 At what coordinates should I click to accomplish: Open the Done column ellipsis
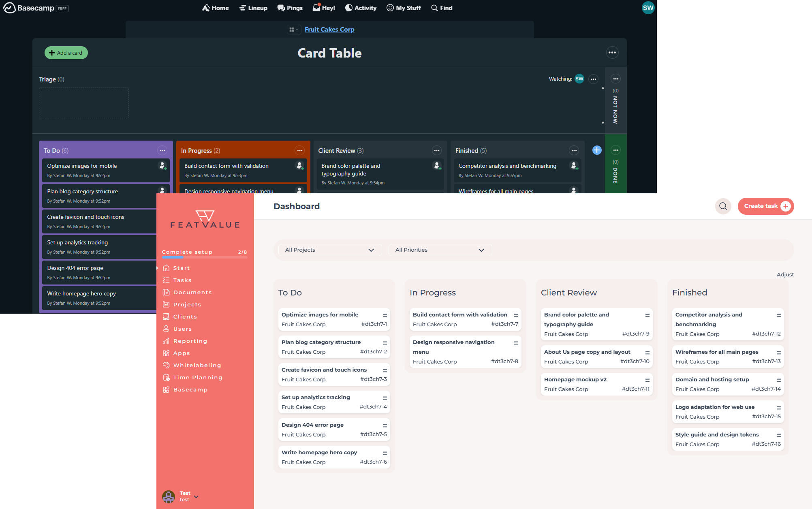point(615,150)
